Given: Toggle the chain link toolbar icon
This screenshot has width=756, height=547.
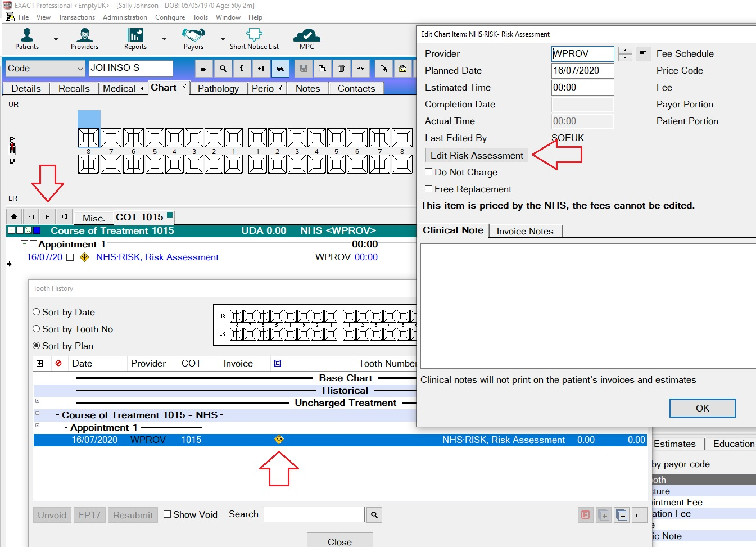Looking at the screenshot, I should pos(280,69).
